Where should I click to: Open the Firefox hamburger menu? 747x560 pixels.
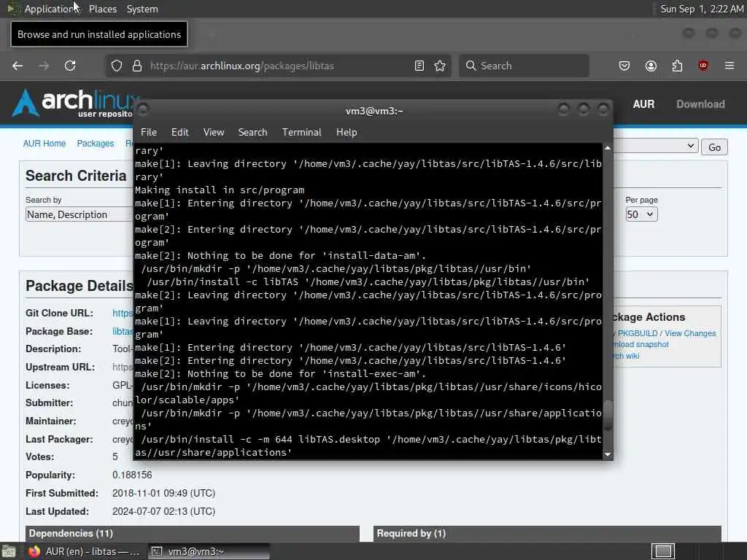(x=729, y=66)
